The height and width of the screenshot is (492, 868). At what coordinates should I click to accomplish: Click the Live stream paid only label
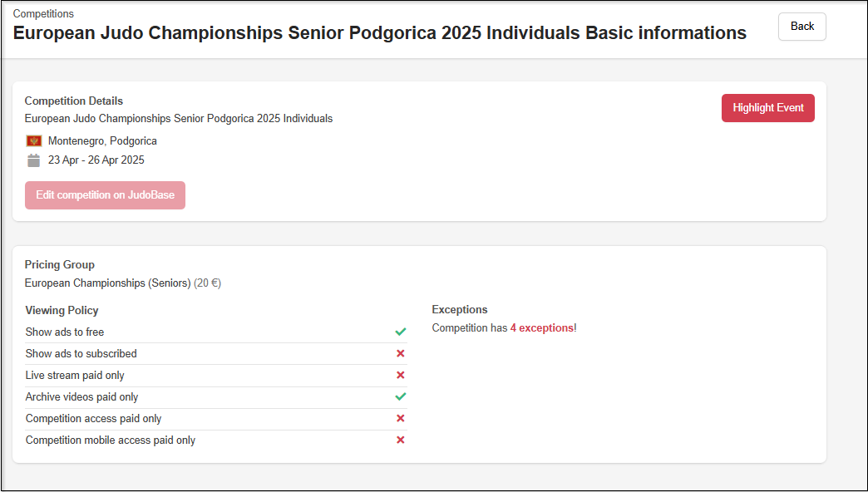tap(75, 376)
